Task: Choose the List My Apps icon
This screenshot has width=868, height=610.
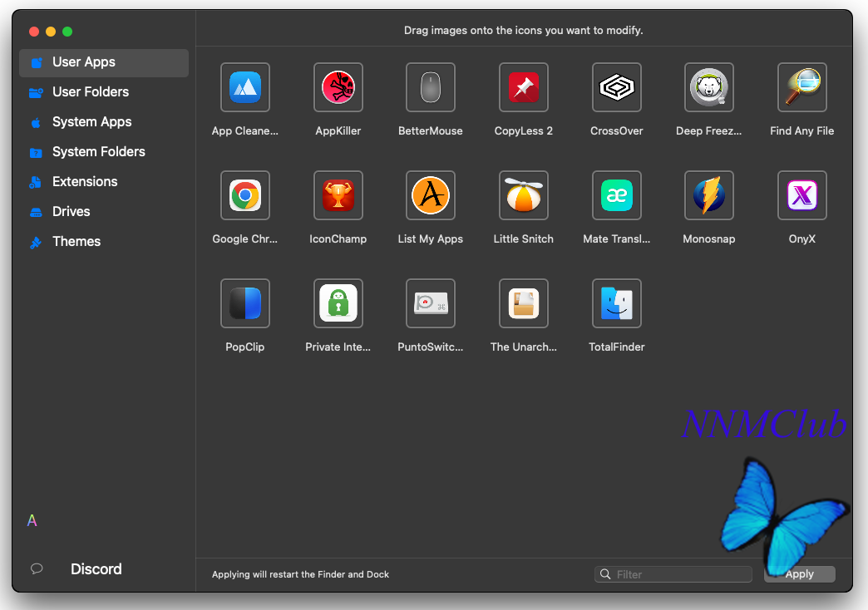Action: (x=431, y=195)
